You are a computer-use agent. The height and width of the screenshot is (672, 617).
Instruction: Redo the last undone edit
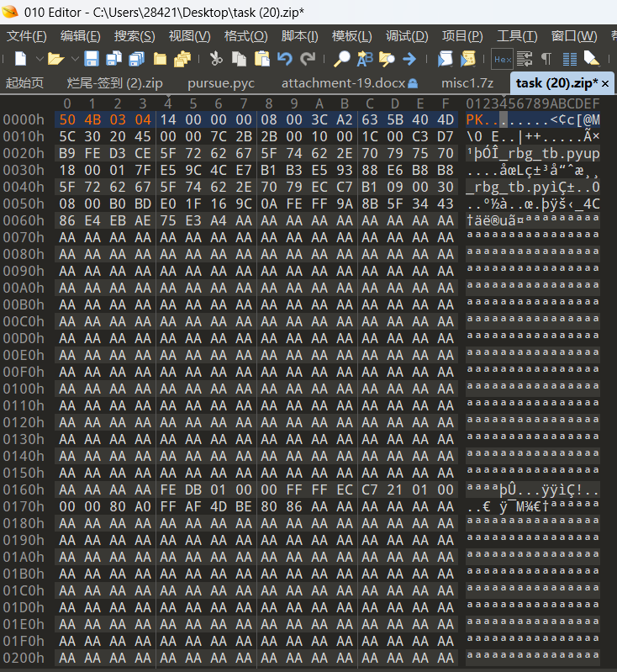(x=308, y=59)
